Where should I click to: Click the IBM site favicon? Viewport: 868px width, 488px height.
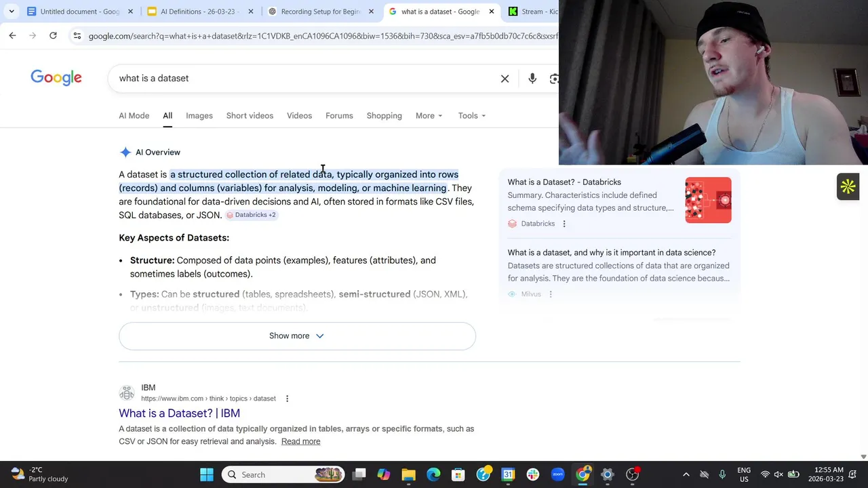click(x=127, y=393)
